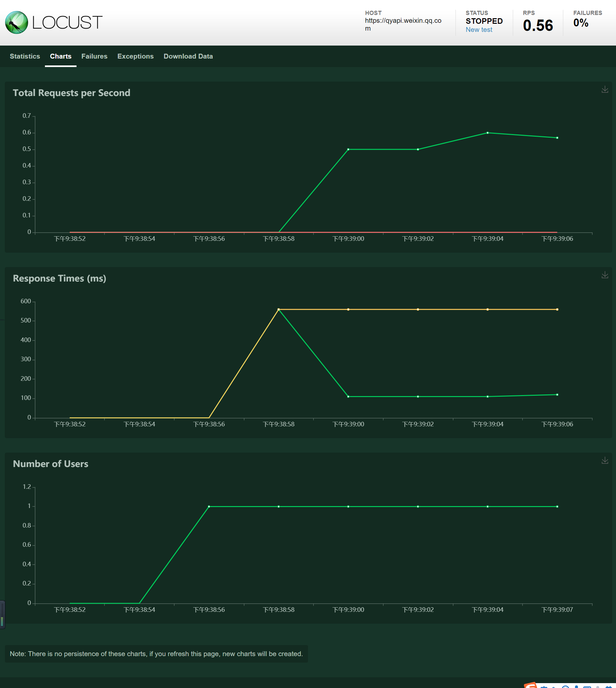
Task: Download the Number of Users chart
Action: 605,461
